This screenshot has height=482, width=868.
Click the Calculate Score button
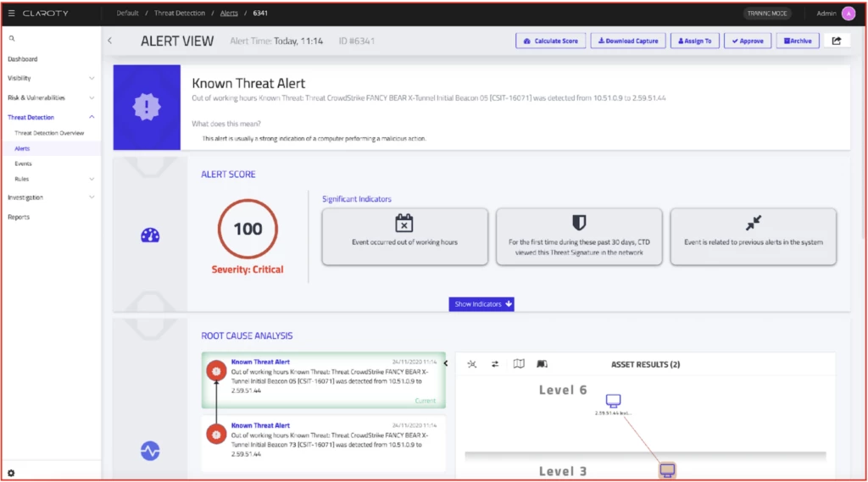550,41
